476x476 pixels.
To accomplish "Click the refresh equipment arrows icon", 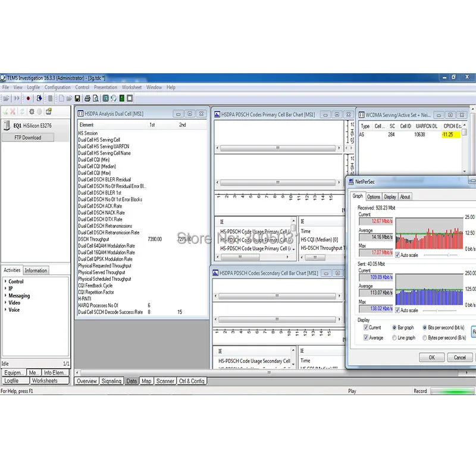I will 22,112.
